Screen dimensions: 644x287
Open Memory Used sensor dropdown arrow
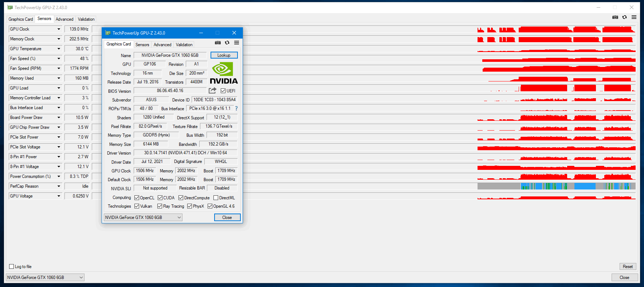click(59, 78)
